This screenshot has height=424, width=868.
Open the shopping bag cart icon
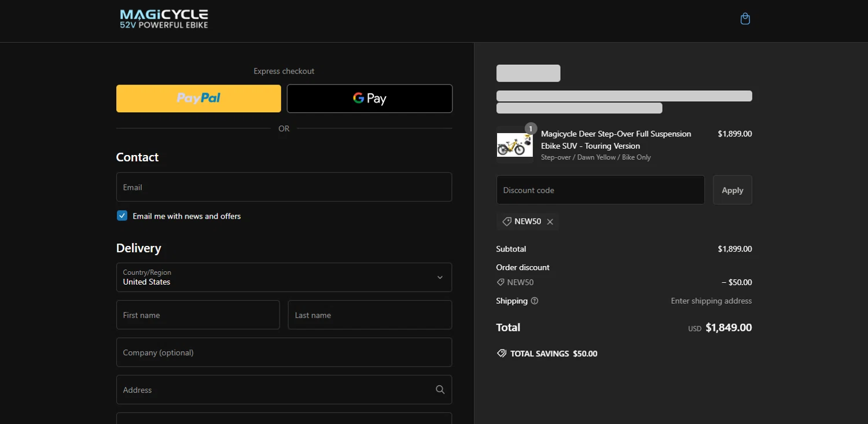745,19
